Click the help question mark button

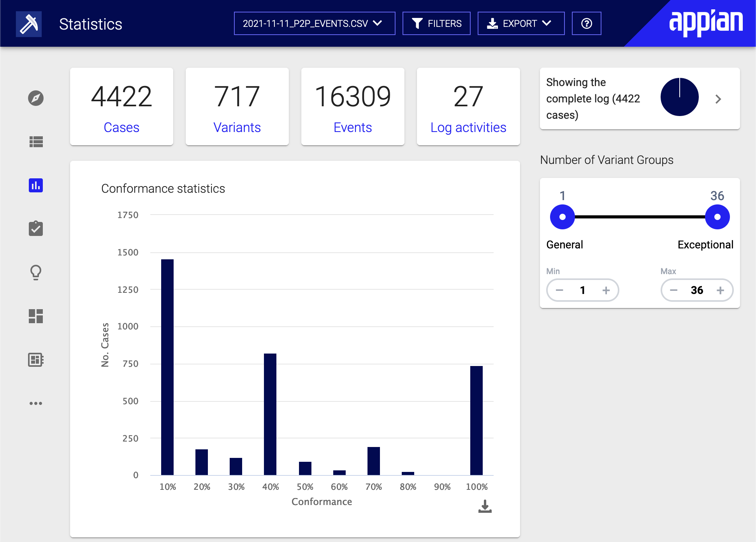click(586, 24)
